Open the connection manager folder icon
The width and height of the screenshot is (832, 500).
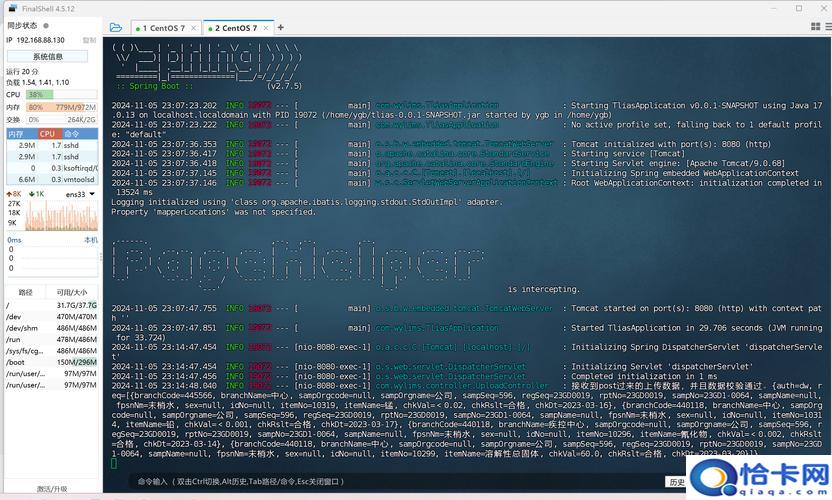(116, 28)
